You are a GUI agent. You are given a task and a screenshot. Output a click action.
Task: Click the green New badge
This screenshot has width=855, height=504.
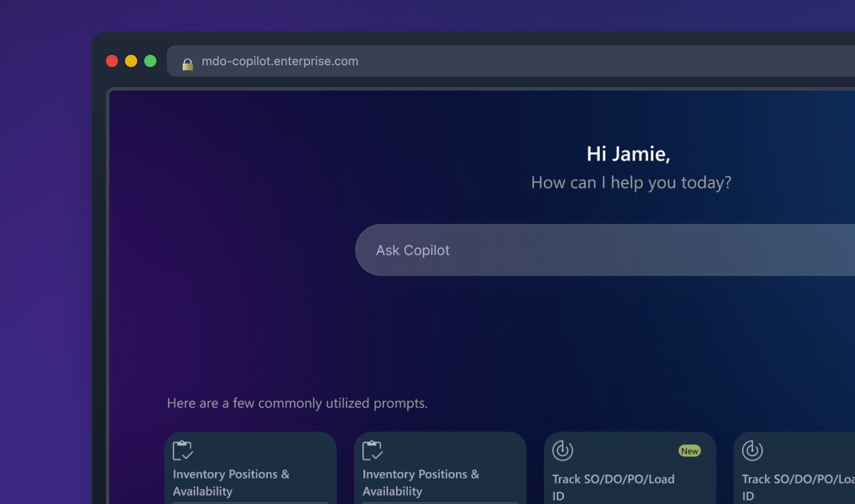pyautogui.click(x=689, y=451)
